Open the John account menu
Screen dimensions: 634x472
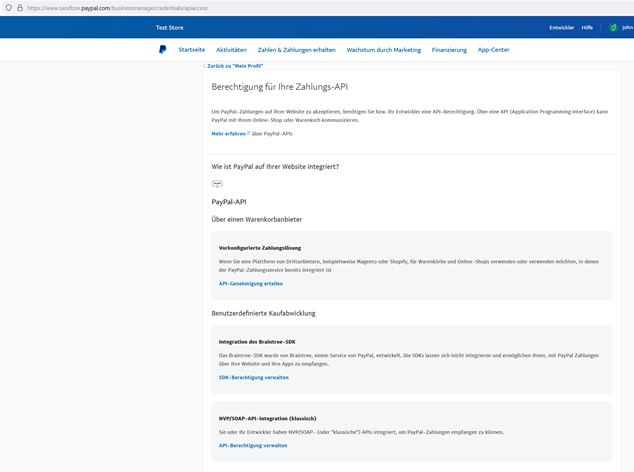(627, 28)
